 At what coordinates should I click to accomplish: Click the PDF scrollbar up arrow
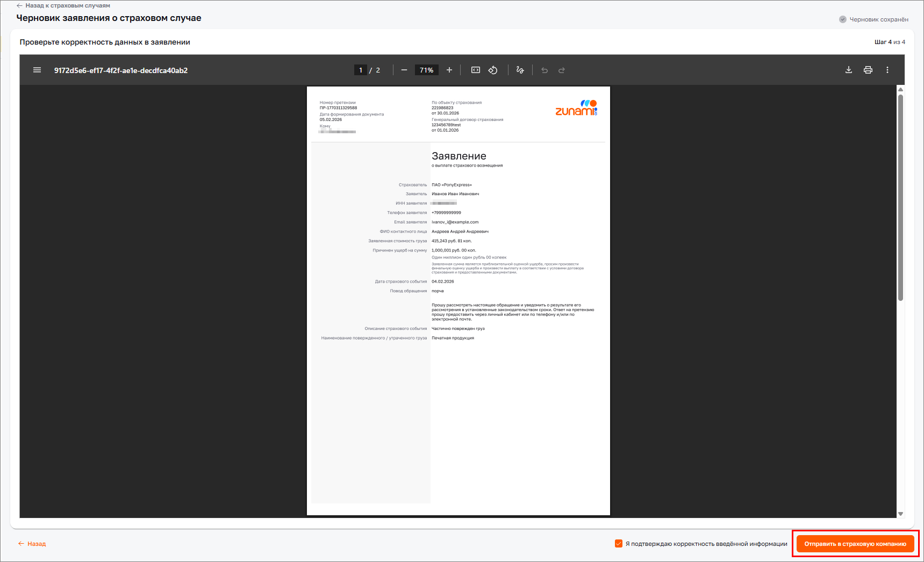[x=900, y=90]
